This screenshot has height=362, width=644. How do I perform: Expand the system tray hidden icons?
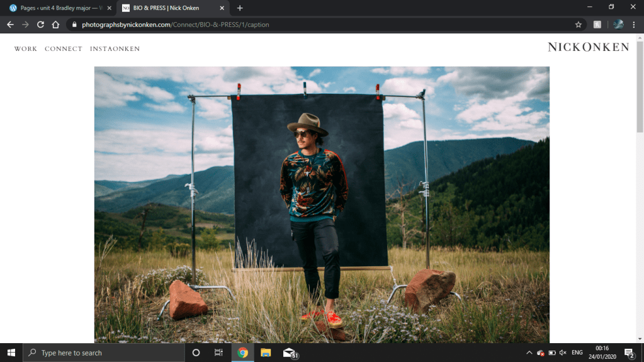[x=529, y=353]
